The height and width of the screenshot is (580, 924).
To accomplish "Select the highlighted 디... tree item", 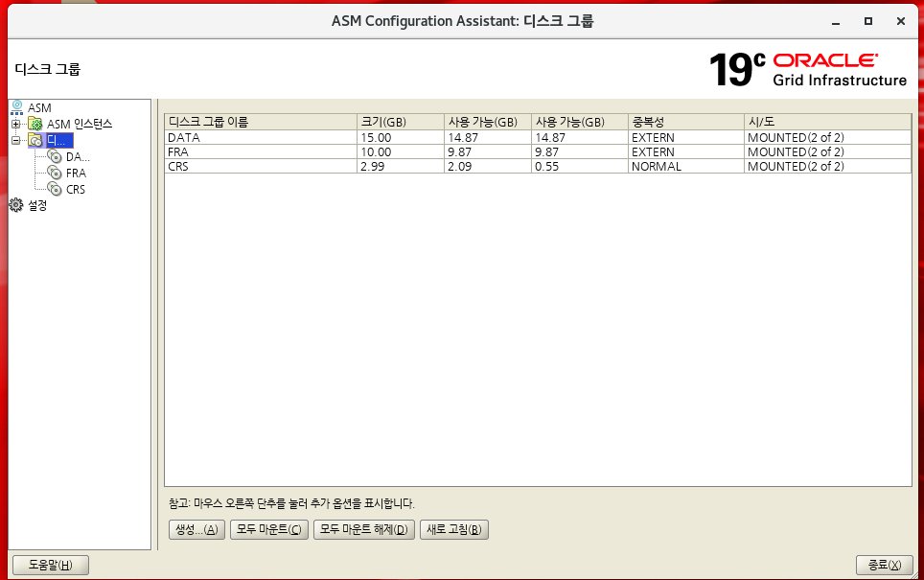I will (59, 140).
